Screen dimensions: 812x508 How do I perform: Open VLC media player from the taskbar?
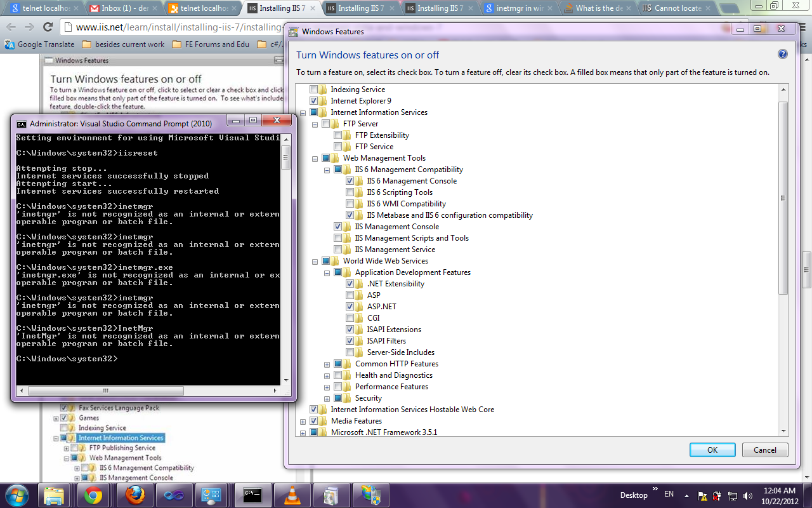291,495
